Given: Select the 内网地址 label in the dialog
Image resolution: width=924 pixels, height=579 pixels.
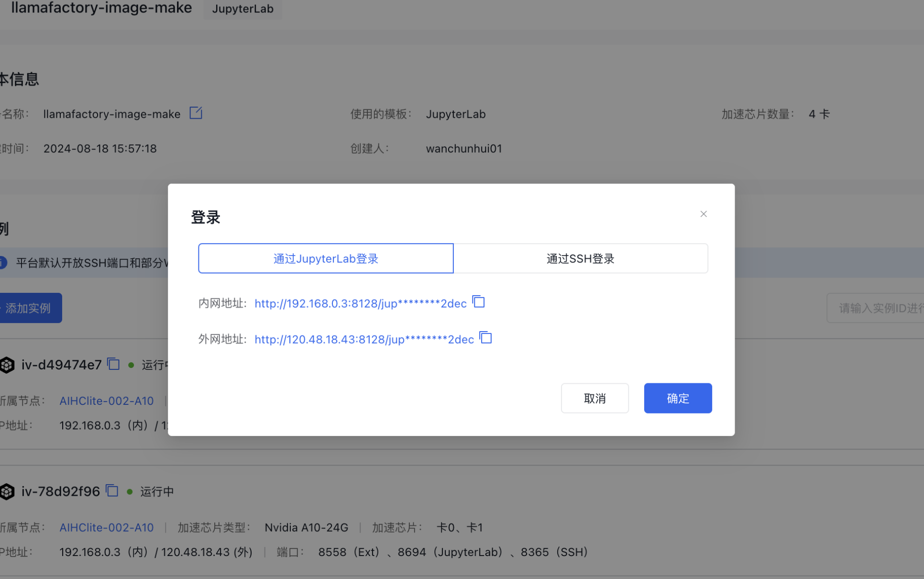Looking at the screenshot, I should 222,303.
